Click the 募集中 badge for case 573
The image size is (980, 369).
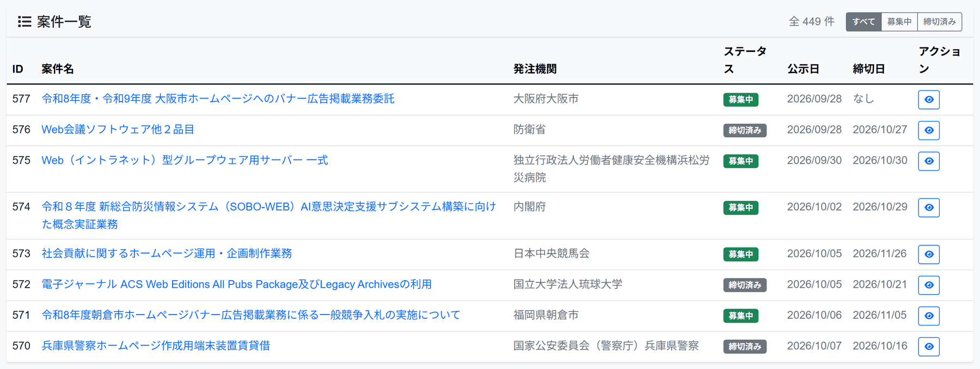[740, 255]
